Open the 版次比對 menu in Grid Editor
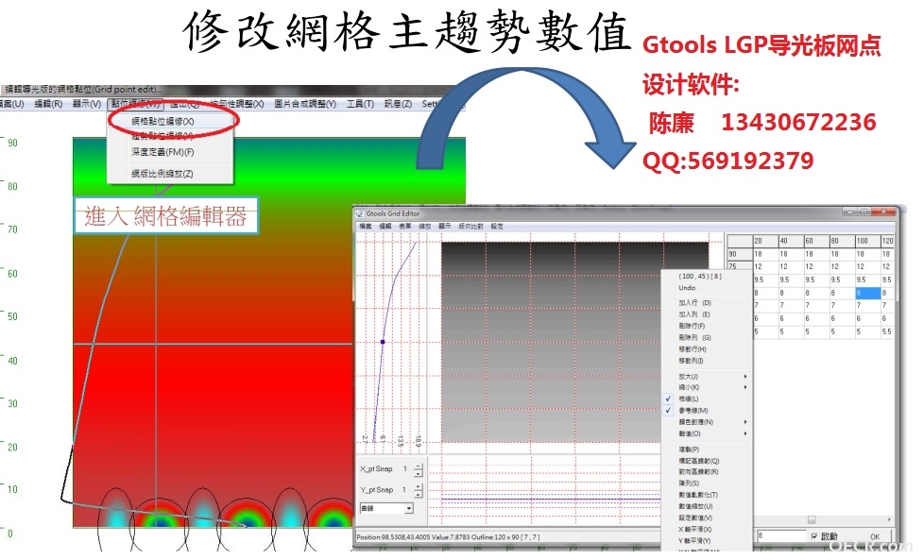The image size is (924, 560). pyautogui.click(x=471, y=226)
